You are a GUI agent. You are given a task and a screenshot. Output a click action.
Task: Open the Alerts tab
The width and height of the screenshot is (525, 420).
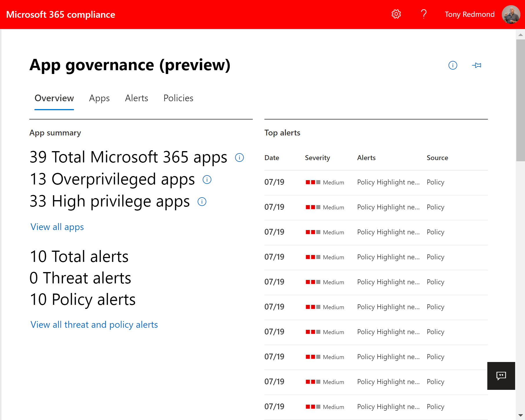tap(137, 98)
